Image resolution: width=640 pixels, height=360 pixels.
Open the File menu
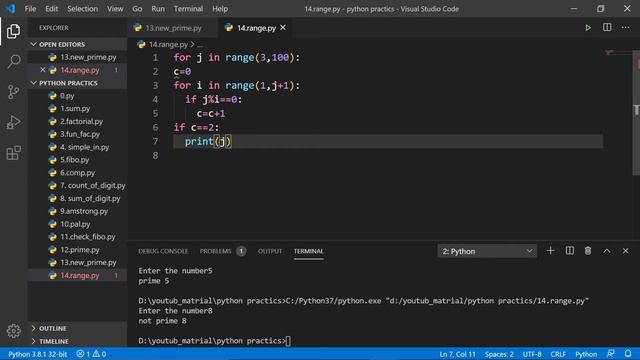[x=30, y=9]
